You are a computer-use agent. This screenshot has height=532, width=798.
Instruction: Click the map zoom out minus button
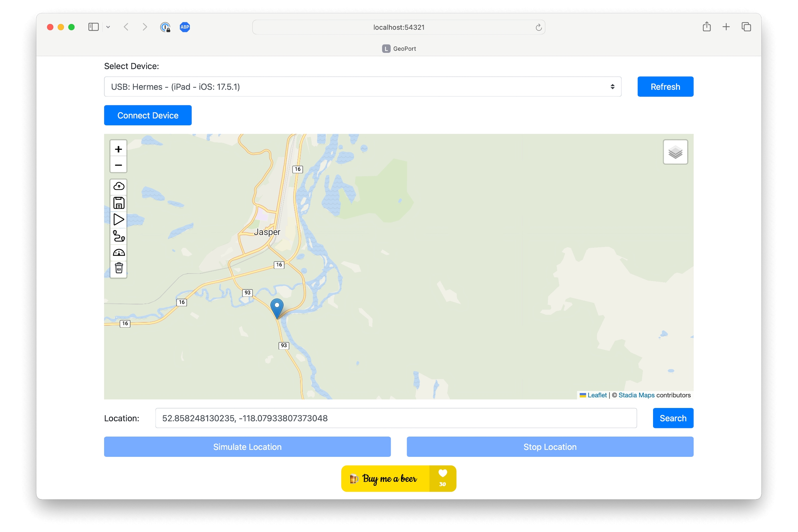(x=118, y=165)
